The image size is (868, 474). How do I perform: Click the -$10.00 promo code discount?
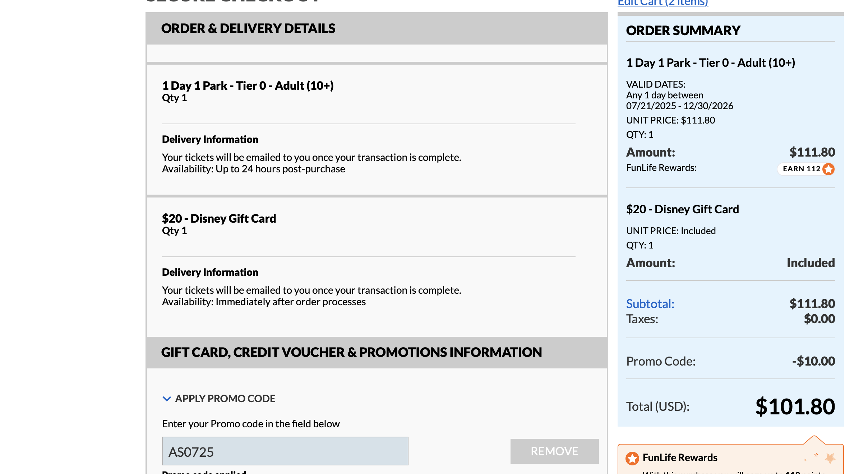(x=813, y=361)
